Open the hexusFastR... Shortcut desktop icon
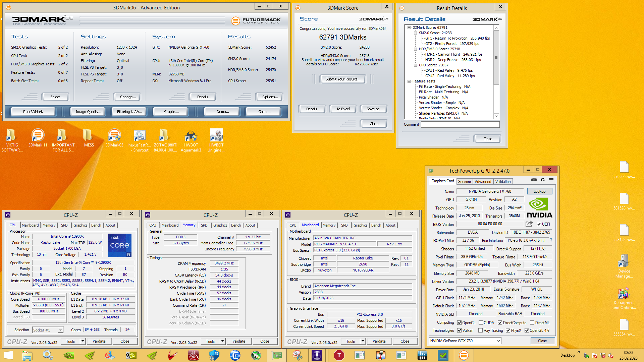Screen dimensions: 644x362 (x=140, y=140)
